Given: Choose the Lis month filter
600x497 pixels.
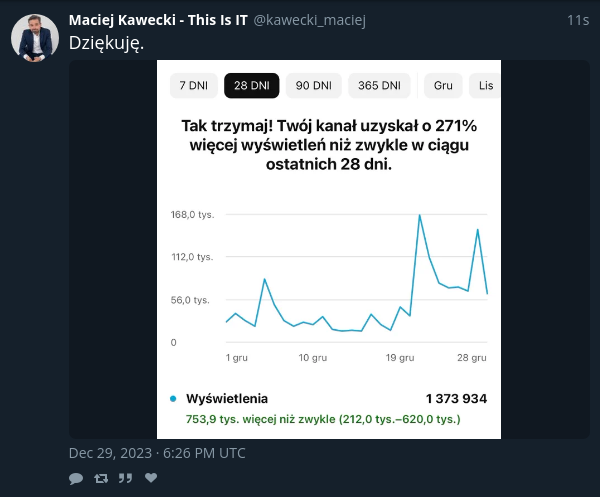Looking at the screenshot, I should pyautogui.click(x=485, y=85).
